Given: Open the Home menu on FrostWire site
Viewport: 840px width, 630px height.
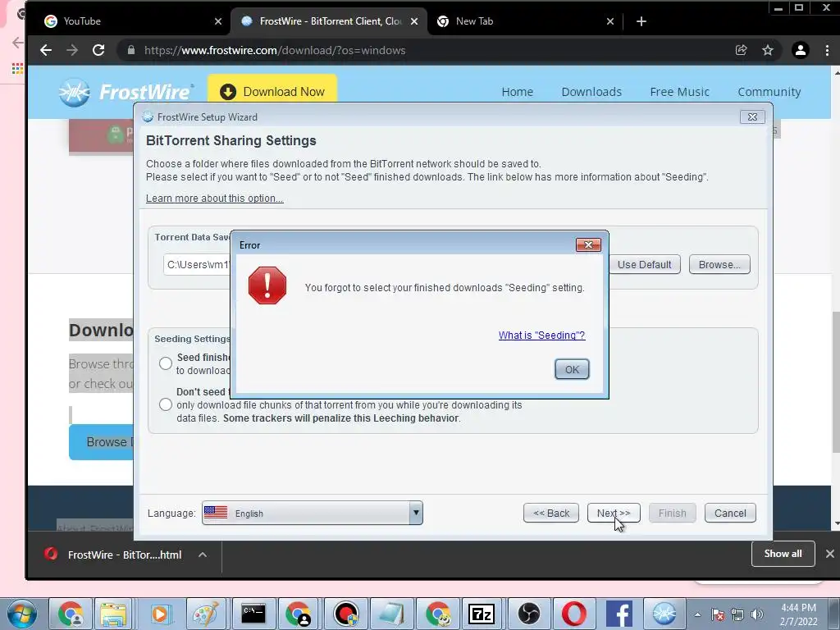Looking at the screenshot, I should [517, 92].
